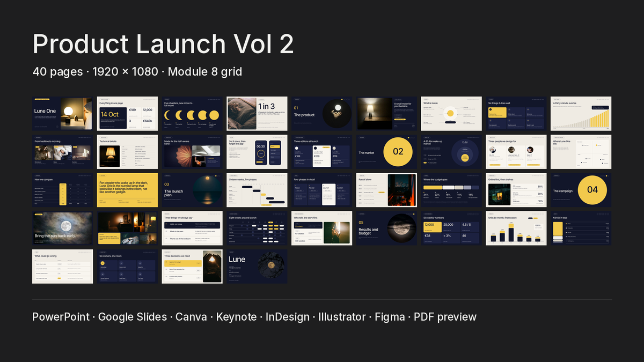
Task: Click the 'Illustrator' format label
Action: pos(342,317)
